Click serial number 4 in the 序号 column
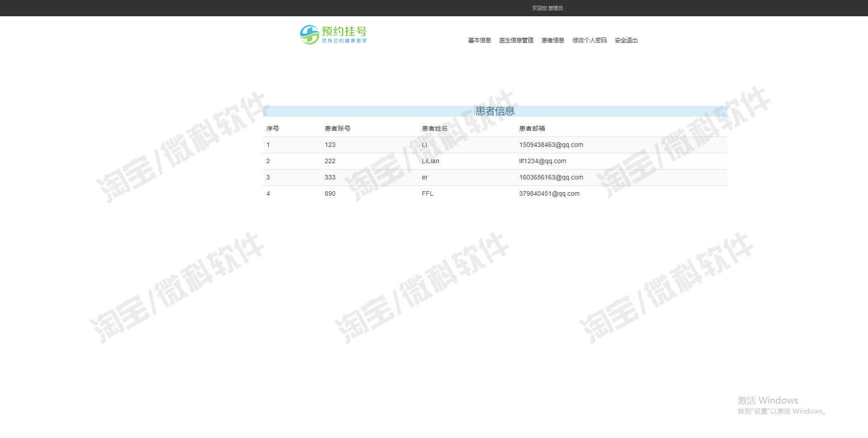The height and width of the screenshot is (438, 868). [x=268, y=193]
